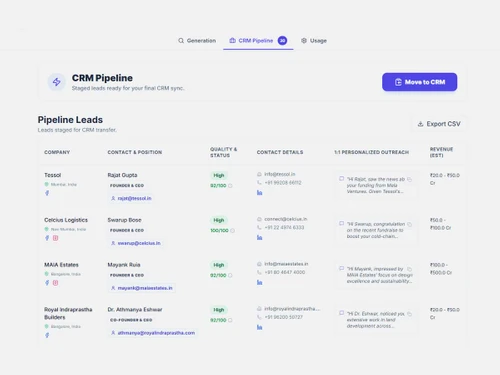
Task: Copy the outreach message for Dr. Eshwar
Action: [x=409, y=314]
